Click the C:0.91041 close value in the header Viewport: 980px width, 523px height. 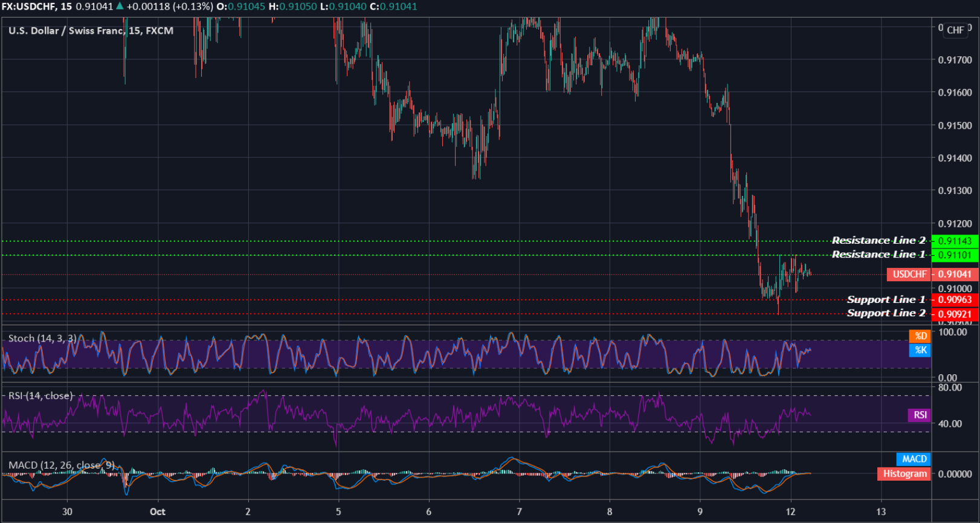[x=393, y=7]
